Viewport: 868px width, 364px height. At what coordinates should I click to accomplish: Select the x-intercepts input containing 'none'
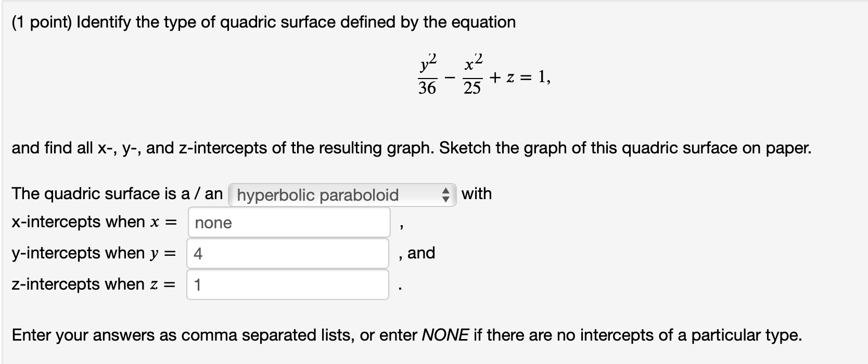click(289, 223)
